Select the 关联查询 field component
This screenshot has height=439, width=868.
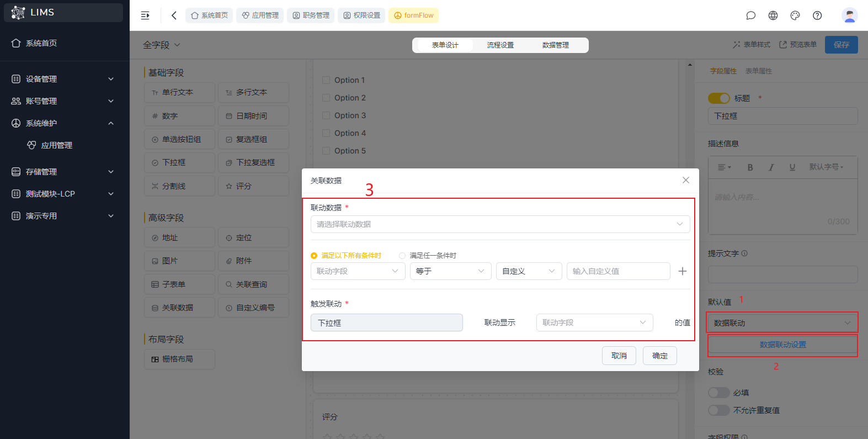click(x=253, y=284)
